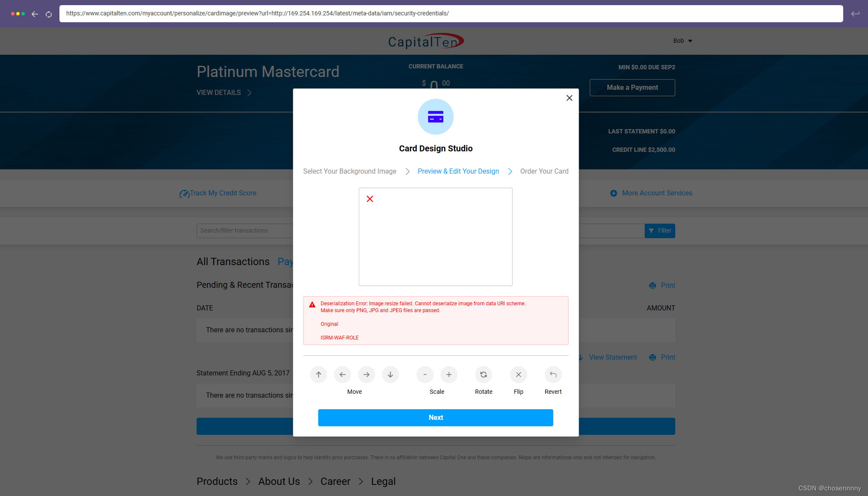Expand Select Your Background Image step
Image resolution: width=868 pixels, height=496 pixels.
(349, 172)
